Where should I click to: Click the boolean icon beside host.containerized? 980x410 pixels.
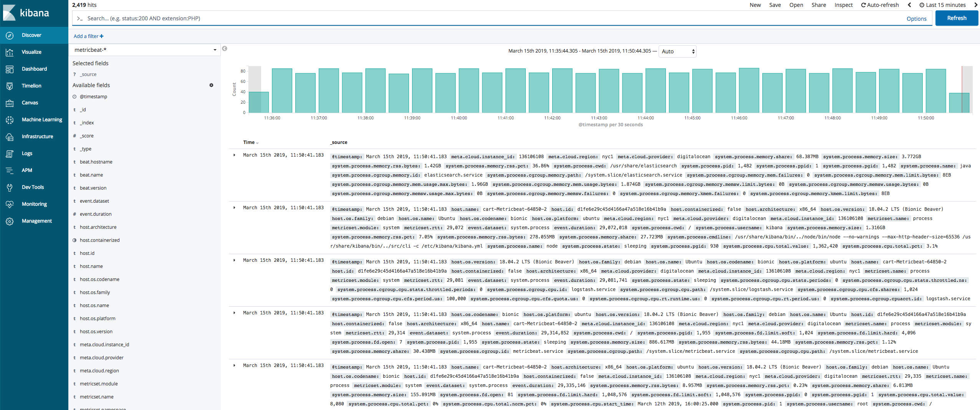click(x=74, y=240)
